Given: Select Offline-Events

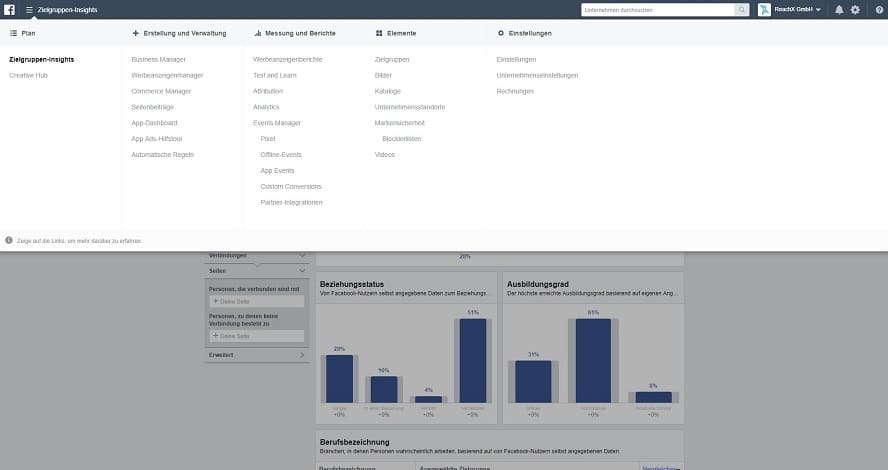Looking at the screenshot, I should pyautogui.click(x=281, y=155).
